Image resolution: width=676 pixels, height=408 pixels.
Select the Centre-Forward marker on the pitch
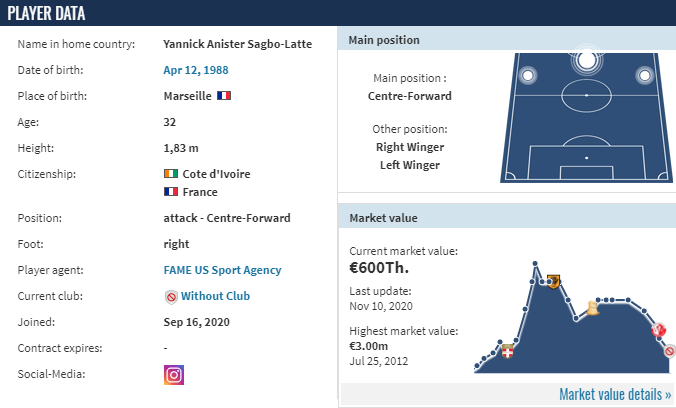pos(586,60)
